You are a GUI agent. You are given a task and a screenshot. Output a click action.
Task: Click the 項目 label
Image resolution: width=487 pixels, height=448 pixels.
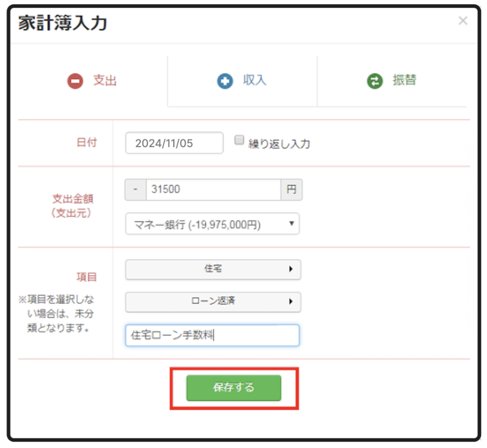point(86,277)
